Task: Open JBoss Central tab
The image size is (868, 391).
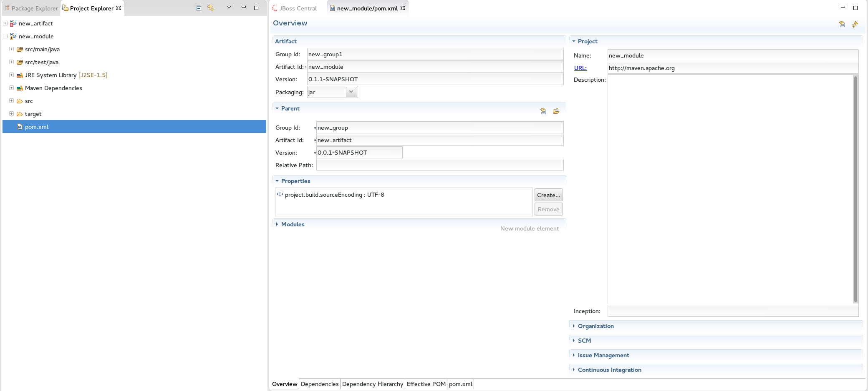Action: point(294,8)
